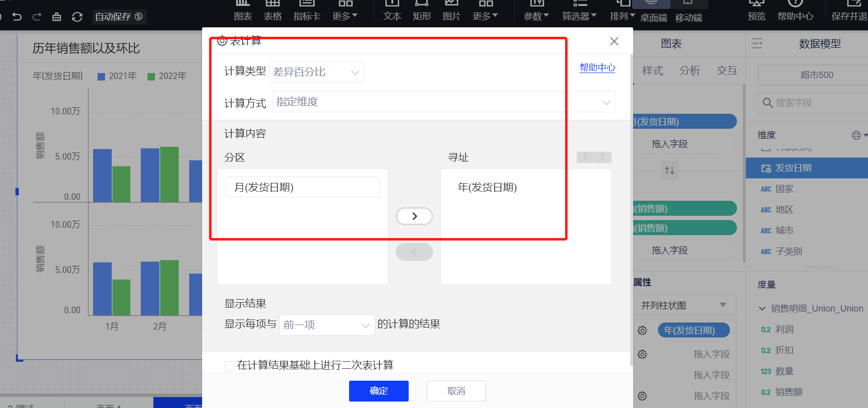Click the redo arrow in top toolbar
This screenshot has height=408, width=868.
pos(37,17)
